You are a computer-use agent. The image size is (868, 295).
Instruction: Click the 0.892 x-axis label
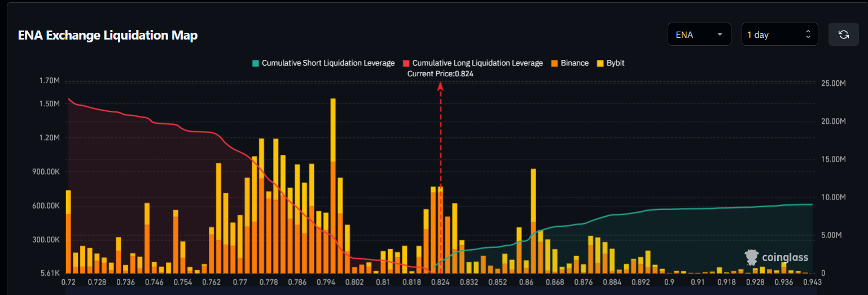tap(641, 281)
